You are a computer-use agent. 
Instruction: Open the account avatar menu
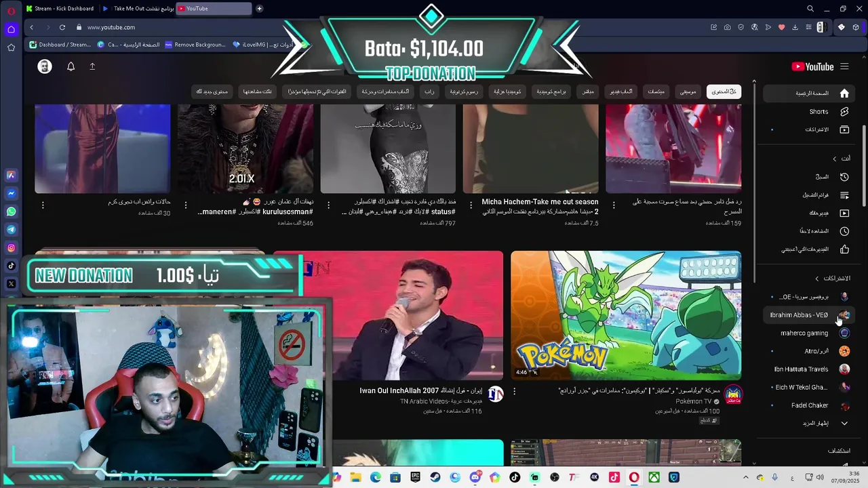pyautogui.click(x=45, y=66)
